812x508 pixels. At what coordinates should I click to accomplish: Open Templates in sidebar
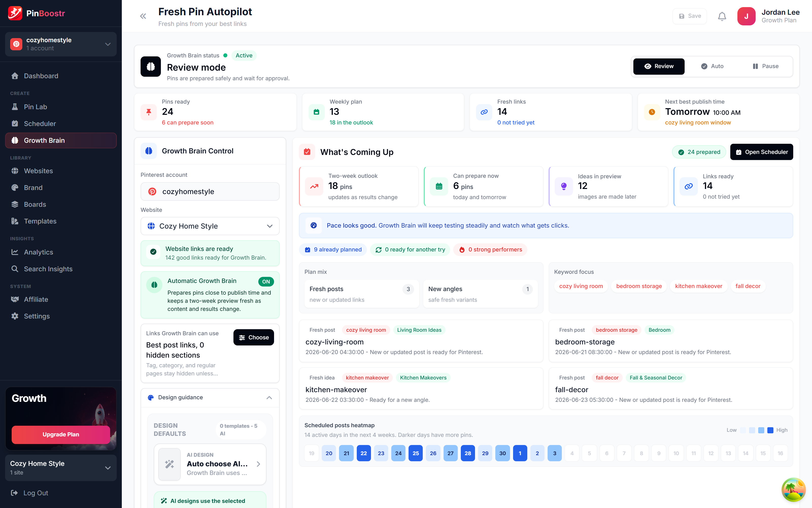61,221
